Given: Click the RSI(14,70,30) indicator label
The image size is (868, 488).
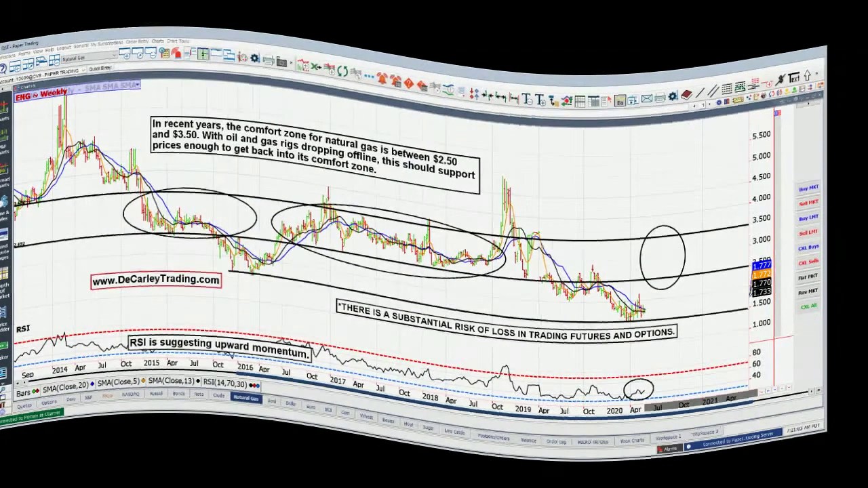Looking at the screenshot, I should pyautogui.click(x=224, y=384).
